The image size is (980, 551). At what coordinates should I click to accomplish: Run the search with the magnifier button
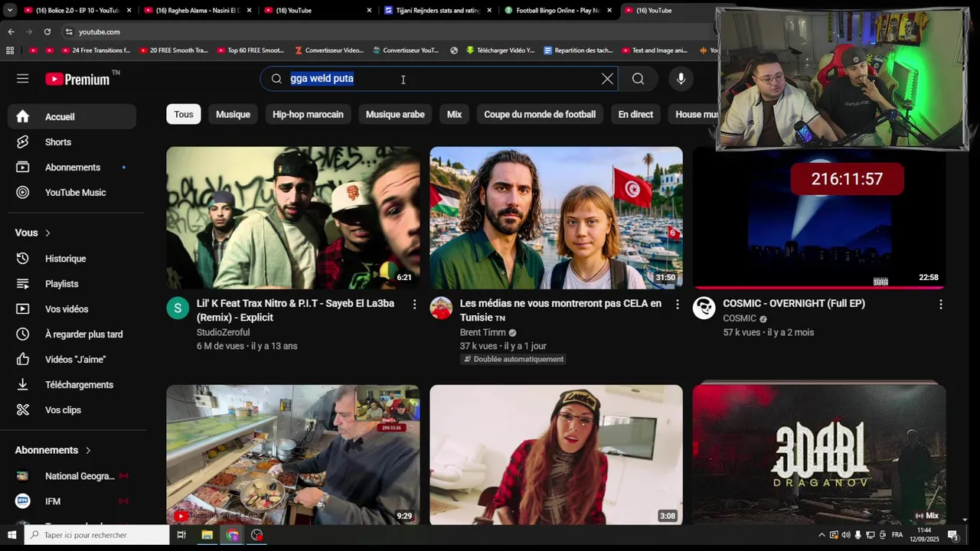tap(638, 79)
